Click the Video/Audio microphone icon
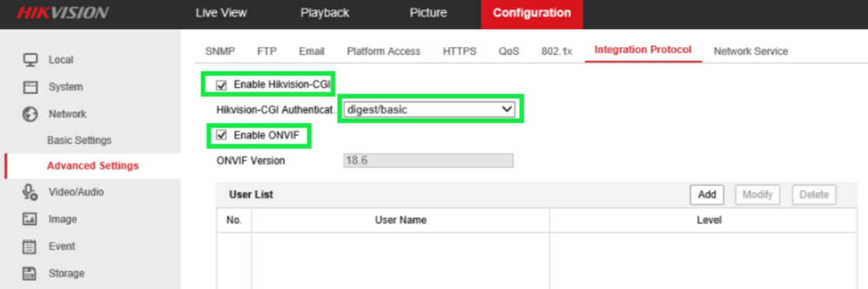 [30, 192]
